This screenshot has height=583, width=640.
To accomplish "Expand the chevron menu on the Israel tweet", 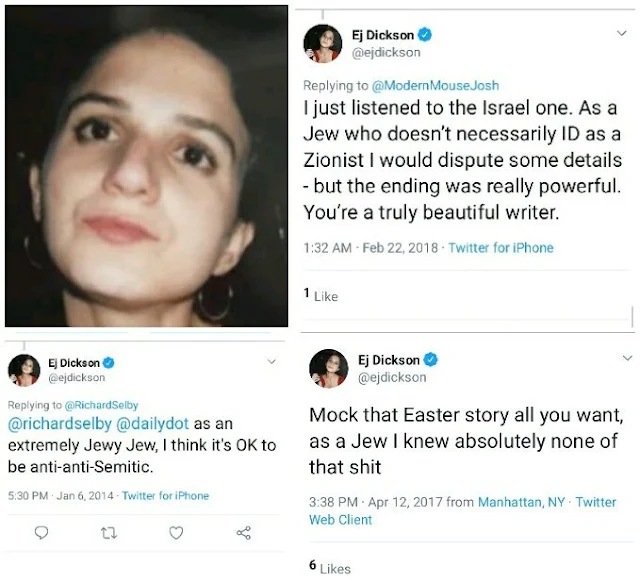I will pos(621,34).
